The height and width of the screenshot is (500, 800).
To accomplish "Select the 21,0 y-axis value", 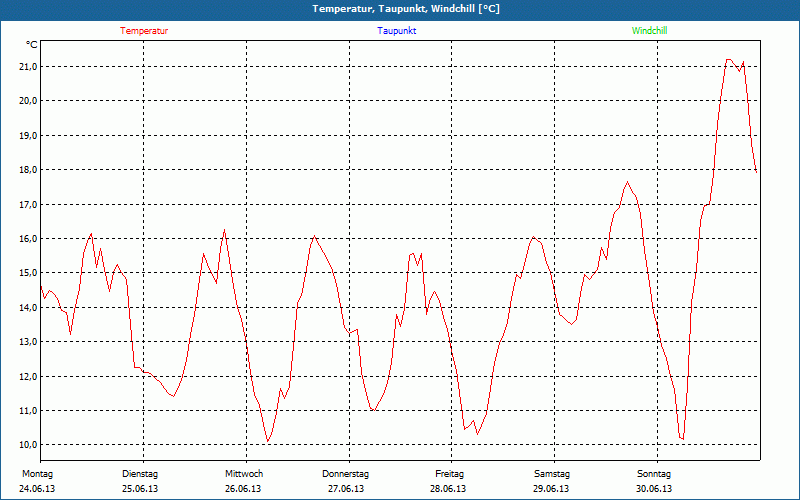I will (x=28, y=67).
